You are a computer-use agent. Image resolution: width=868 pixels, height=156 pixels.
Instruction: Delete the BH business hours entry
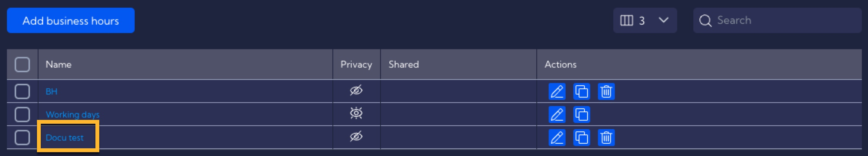[606, 91]
